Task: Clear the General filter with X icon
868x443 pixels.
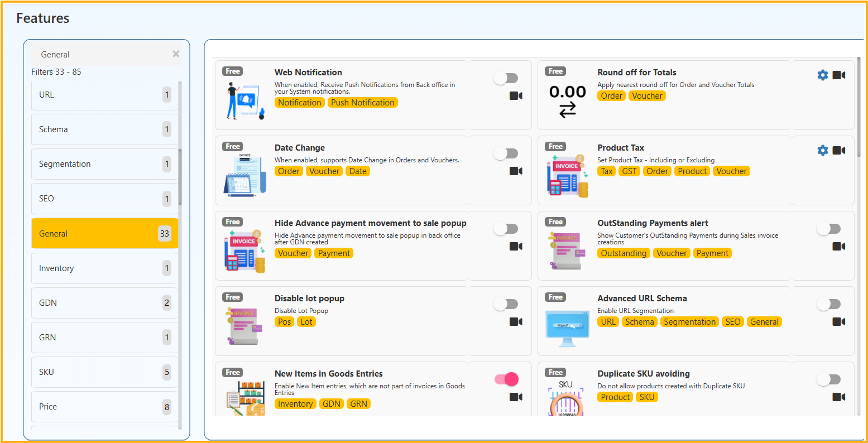Action: click(x=176, y=54)
